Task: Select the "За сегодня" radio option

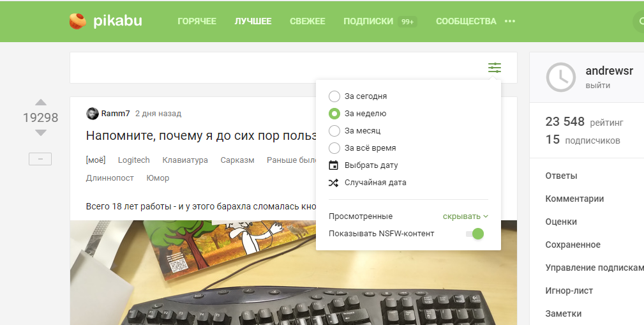Action: 334,96
